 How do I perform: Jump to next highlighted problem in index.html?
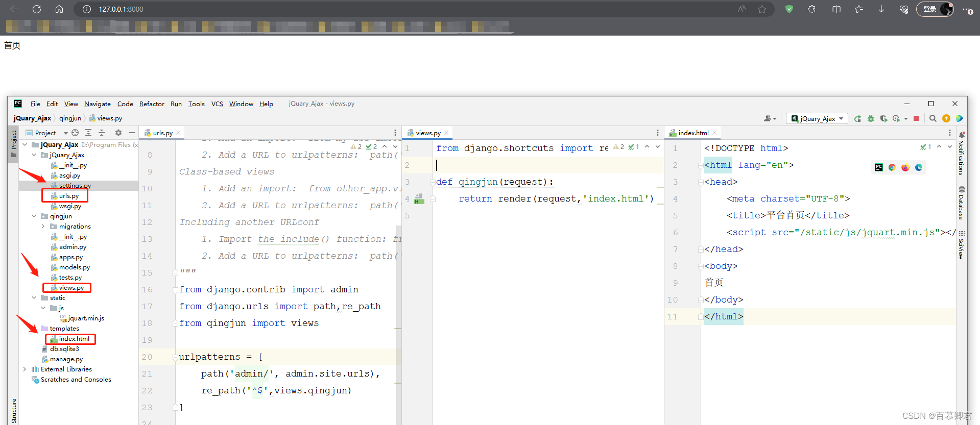point(949,147)
